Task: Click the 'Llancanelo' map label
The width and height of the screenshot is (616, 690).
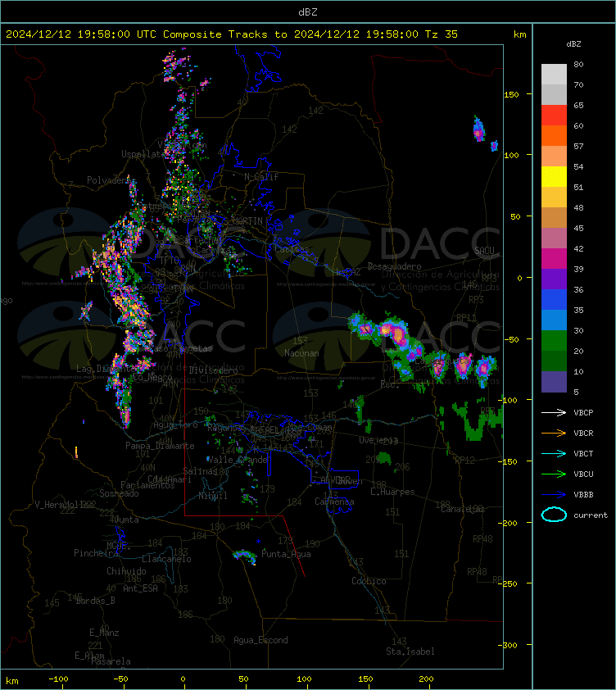Action: pyautogui.click(x=166, y=559)
